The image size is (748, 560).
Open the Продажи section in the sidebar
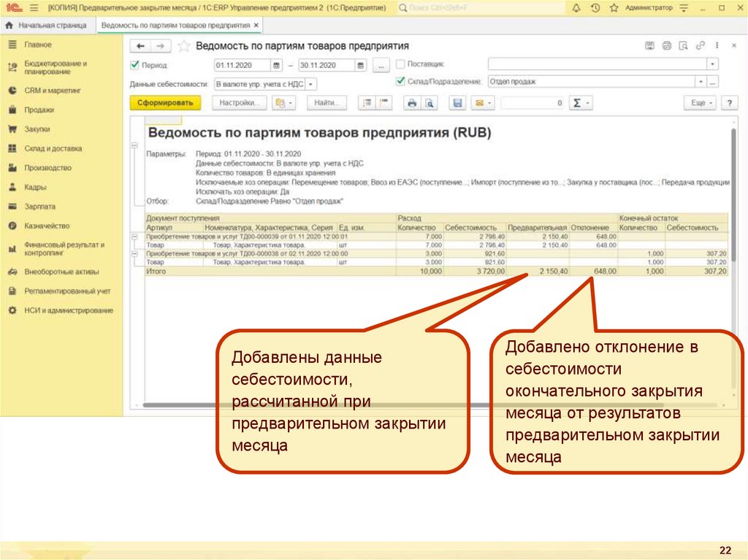(39, 110)
